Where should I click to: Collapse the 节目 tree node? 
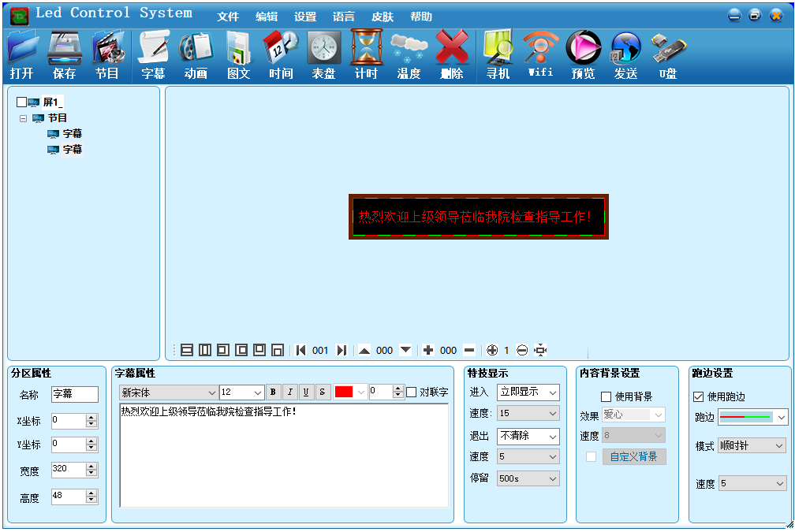(x=23, y=118)
